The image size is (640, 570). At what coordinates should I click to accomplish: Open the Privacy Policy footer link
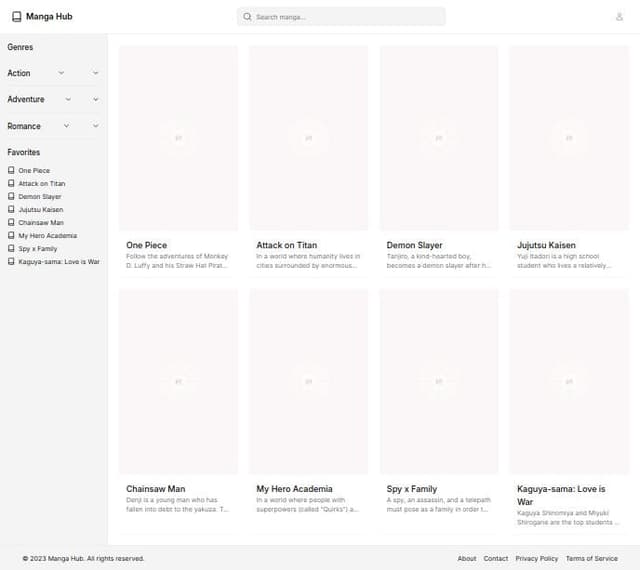point(536,558)
